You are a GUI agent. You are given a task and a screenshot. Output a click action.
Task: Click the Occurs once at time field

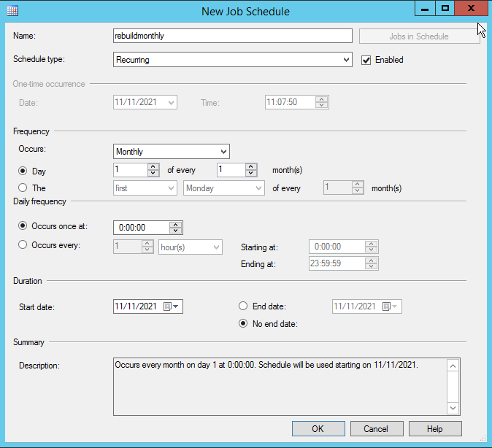142,228
